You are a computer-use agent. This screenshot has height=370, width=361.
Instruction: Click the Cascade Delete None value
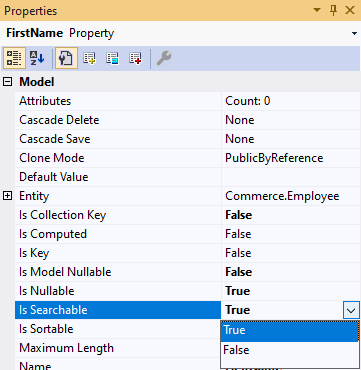coord(291,120)
